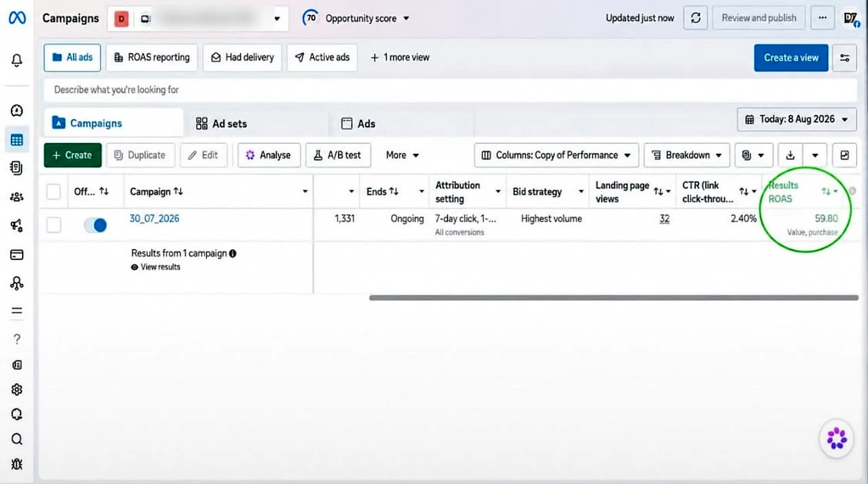Start an A/B test
Image resolution: width=868 pixels, height=484 pixels.
[338, 155]
